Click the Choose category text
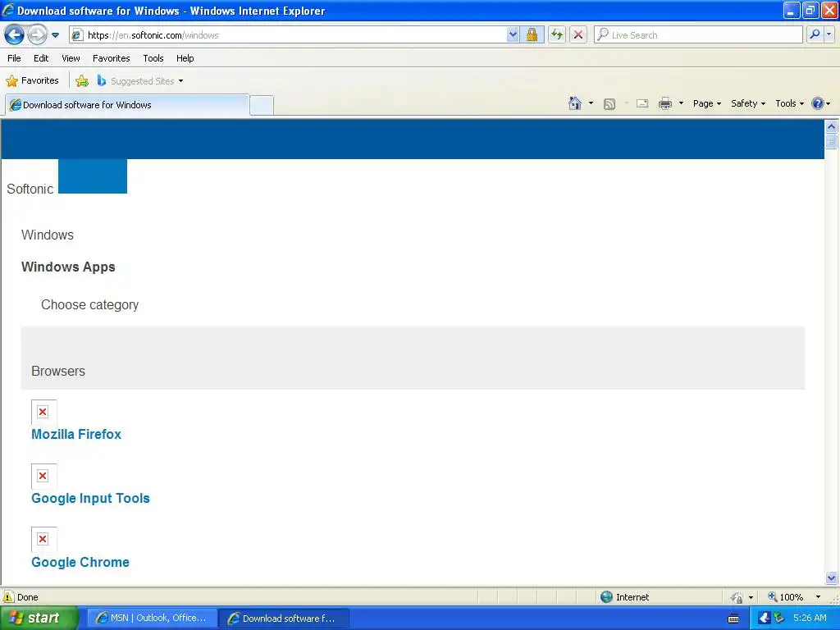The width and height of the screenshot is (840, 630). [x=90, y=305]
